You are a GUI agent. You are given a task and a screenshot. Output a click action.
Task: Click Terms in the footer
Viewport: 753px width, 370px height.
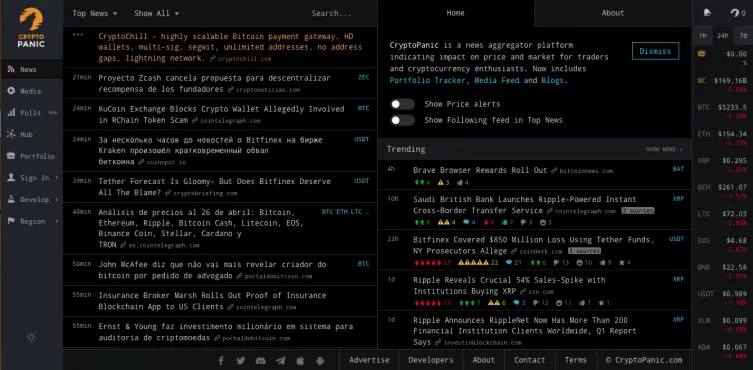point(576,360)
